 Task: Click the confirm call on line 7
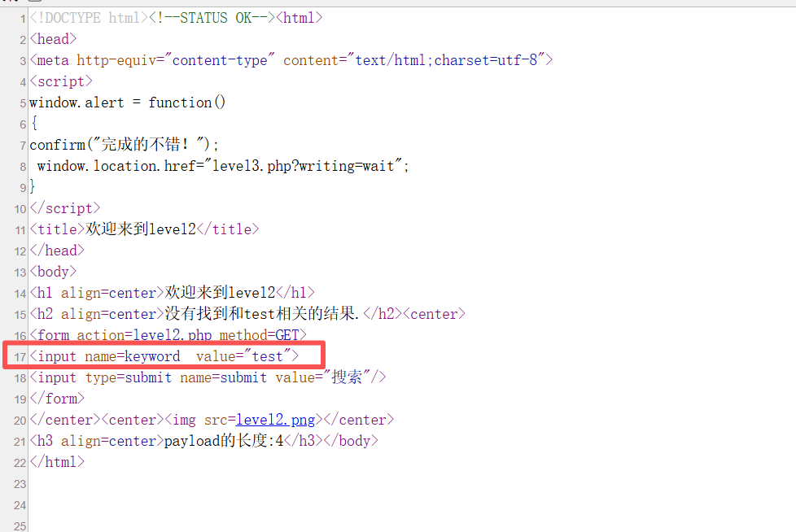point(124,145)
